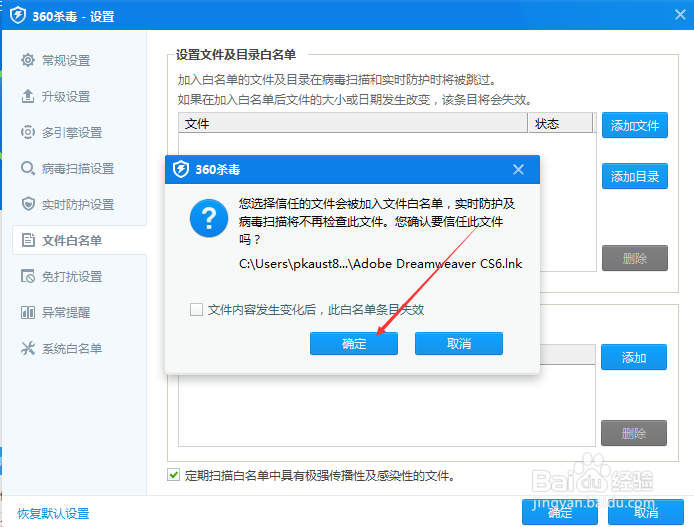694x527 pixels.
Task: Click the 360 shield logo in the settings title bar
Action: 18,16
